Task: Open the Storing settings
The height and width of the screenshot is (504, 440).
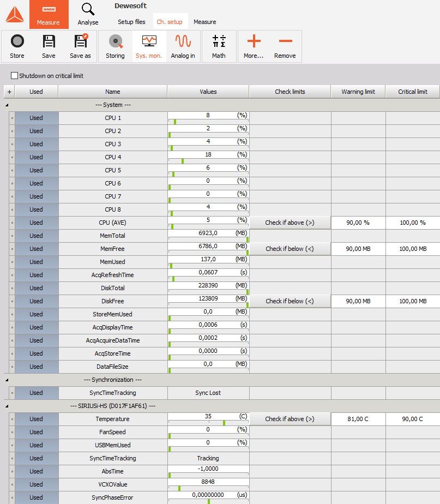Action: point(115,46)
